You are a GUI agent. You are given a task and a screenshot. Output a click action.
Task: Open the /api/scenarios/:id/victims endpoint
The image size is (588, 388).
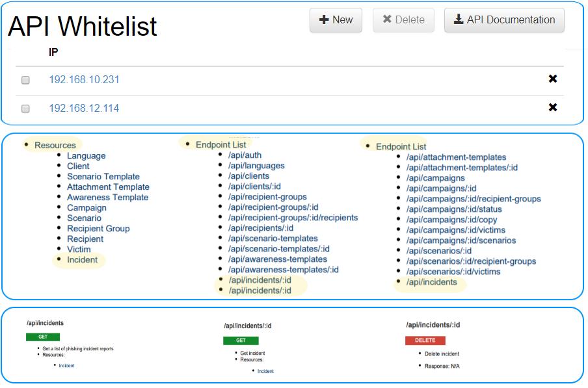(453, 272)
